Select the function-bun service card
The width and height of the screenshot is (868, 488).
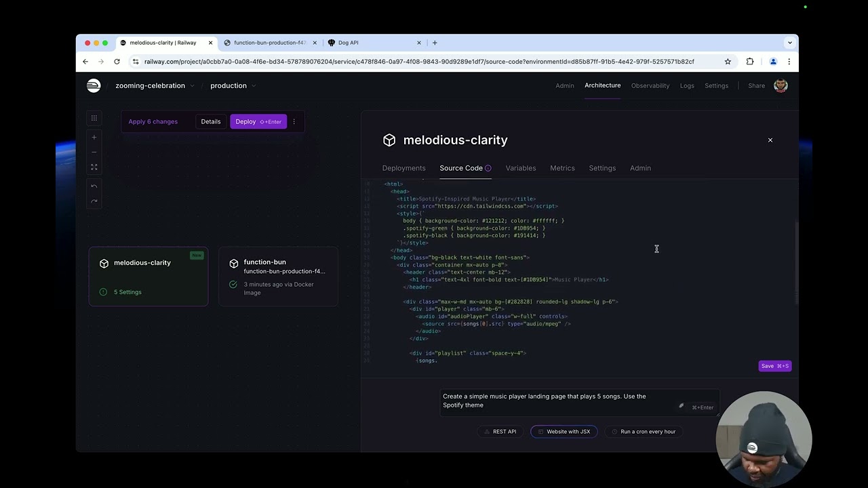[x=278, y=277]
